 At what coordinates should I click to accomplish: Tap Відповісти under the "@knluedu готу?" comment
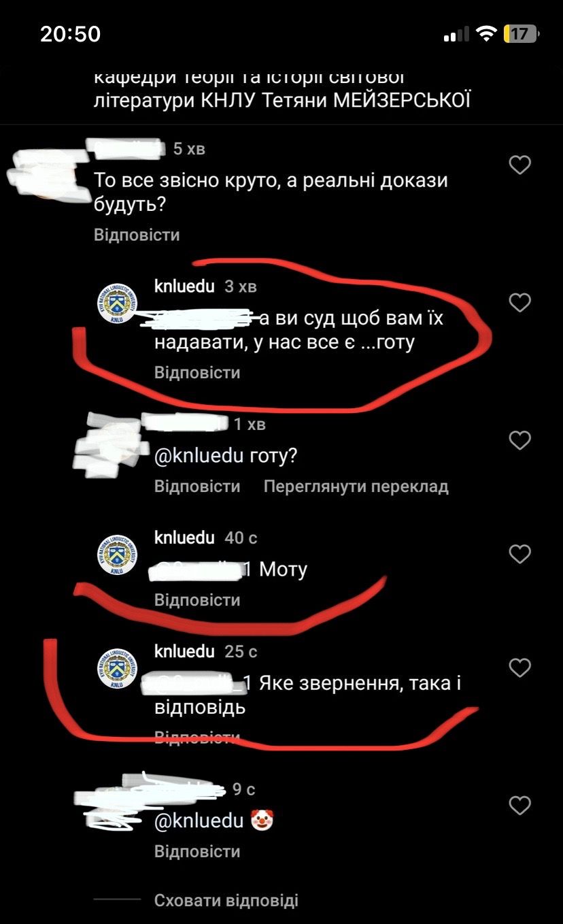197,486
